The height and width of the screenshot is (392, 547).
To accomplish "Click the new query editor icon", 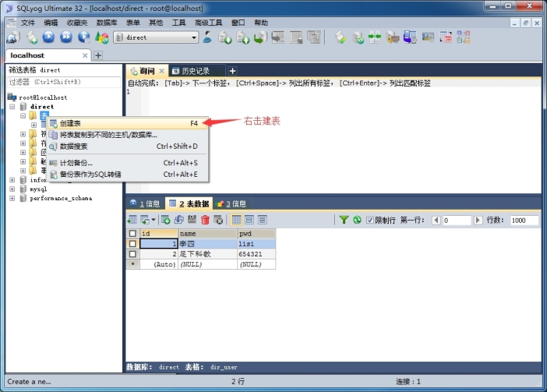I will (32, 37).
